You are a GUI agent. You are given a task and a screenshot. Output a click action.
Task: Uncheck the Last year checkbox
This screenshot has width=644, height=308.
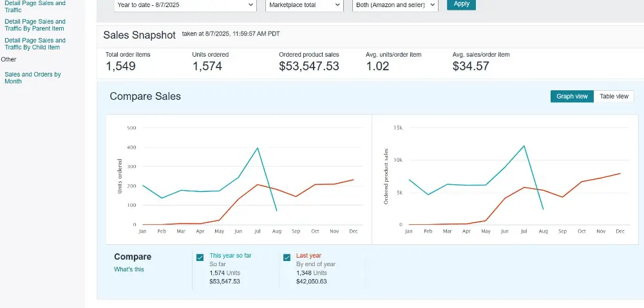click(x=287, y=258)
